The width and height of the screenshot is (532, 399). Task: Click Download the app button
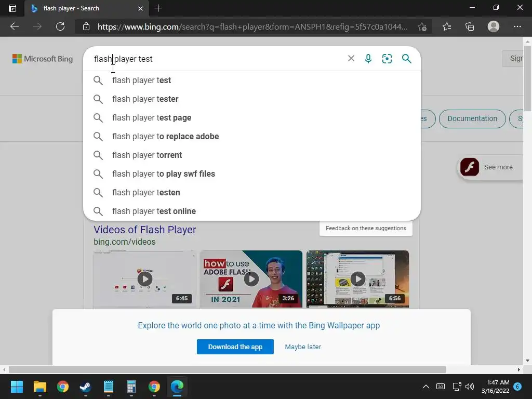[235, 347]
